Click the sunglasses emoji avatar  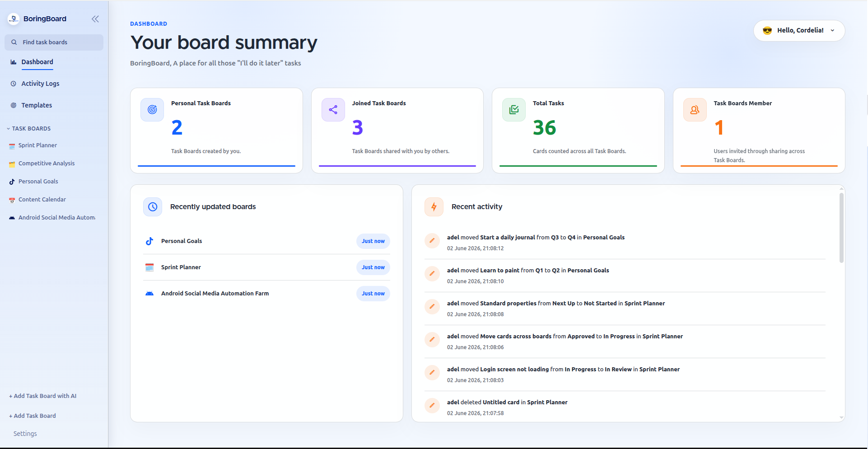[x=767, y=30]
